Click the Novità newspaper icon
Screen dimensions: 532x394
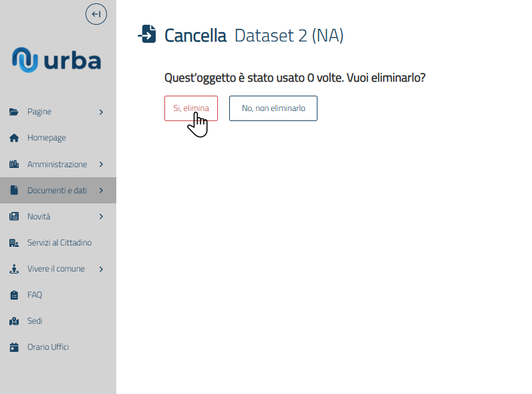coord(13,217)
